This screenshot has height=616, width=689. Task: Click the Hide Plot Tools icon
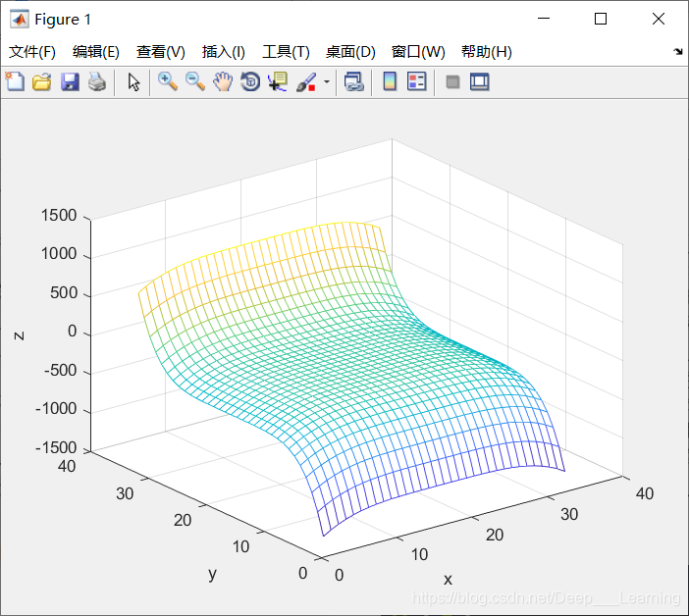click(452, 81)
